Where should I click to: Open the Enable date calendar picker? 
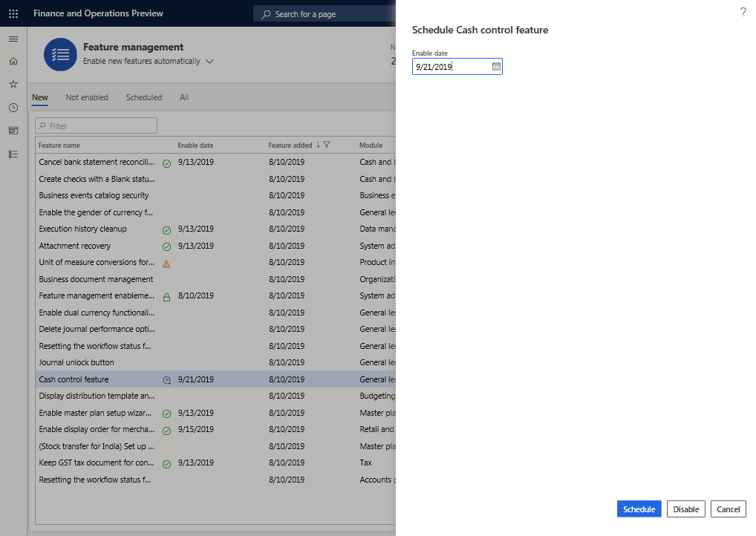click(x=496, y=67)
